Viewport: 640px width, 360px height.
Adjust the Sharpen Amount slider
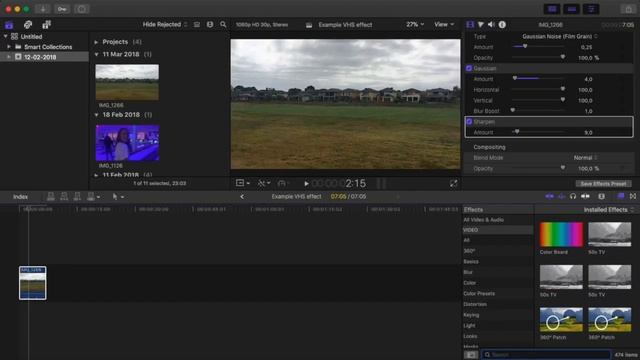click(x=517, y=132)
